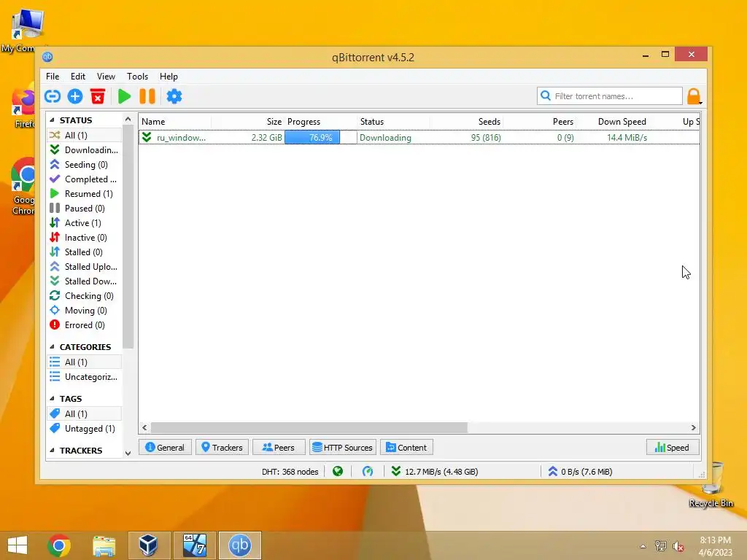Sort by Size column header
This screenshot has height=560, width=747.
pyautogui.click(x=248, y=122)
